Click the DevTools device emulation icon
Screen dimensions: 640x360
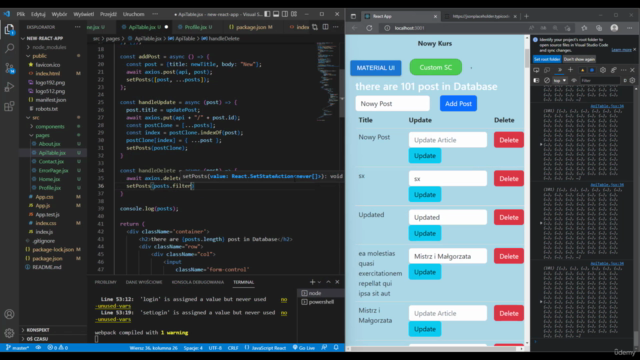pyautogui.click(x=547, y=70)
